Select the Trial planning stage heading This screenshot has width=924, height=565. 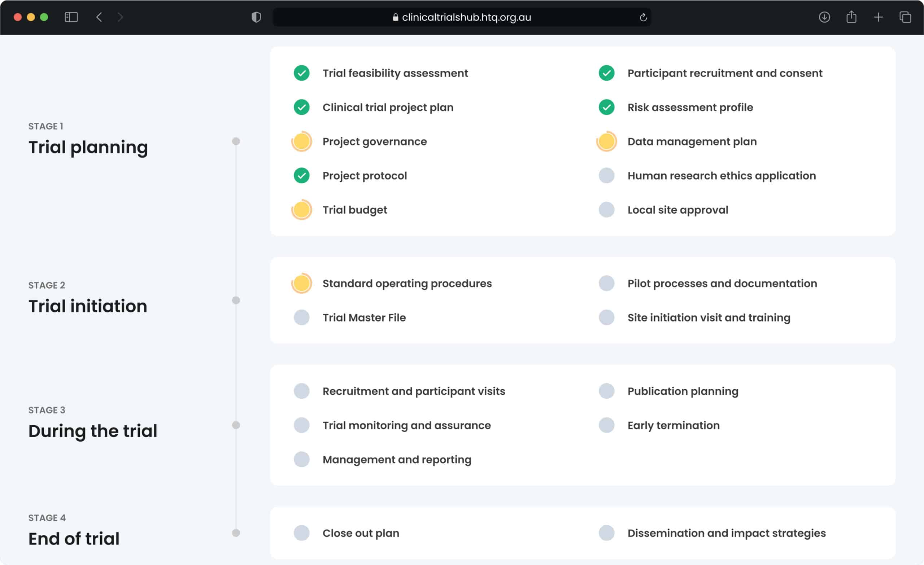[x=88, y=147]
